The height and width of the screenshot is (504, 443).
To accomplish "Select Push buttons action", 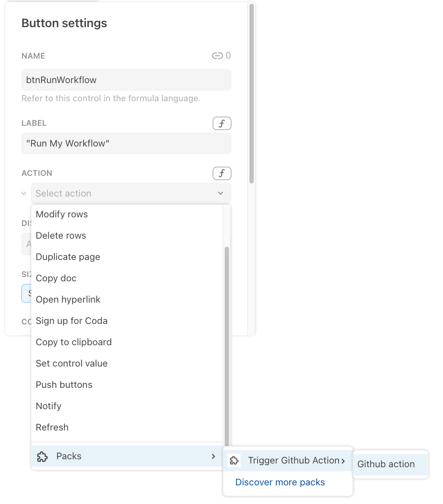I will pyautogui.click(x=64, y=385).
